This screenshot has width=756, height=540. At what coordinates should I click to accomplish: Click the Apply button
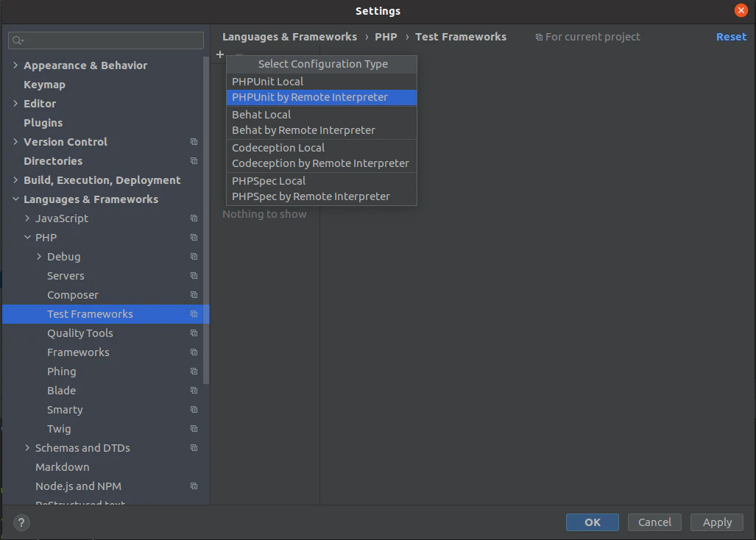717,522
